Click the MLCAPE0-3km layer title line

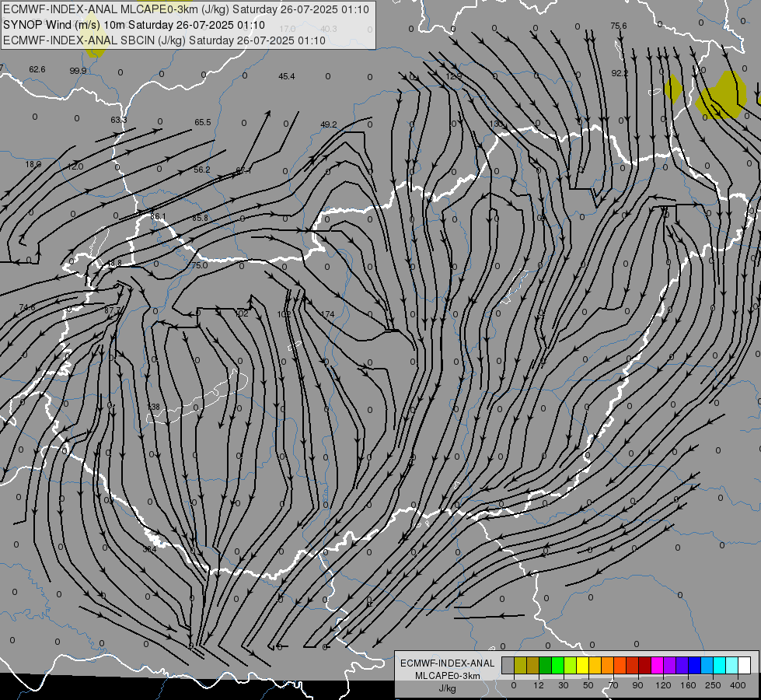click(186, 9)
